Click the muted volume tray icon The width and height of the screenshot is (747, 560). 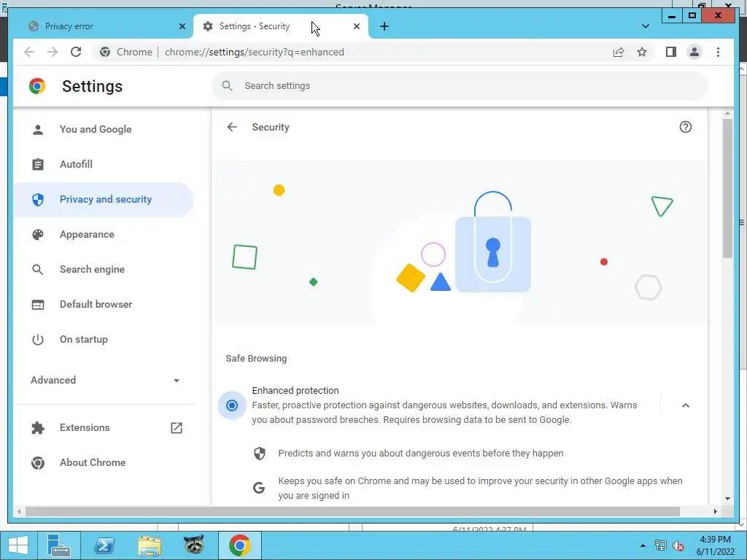pos(678,545)
